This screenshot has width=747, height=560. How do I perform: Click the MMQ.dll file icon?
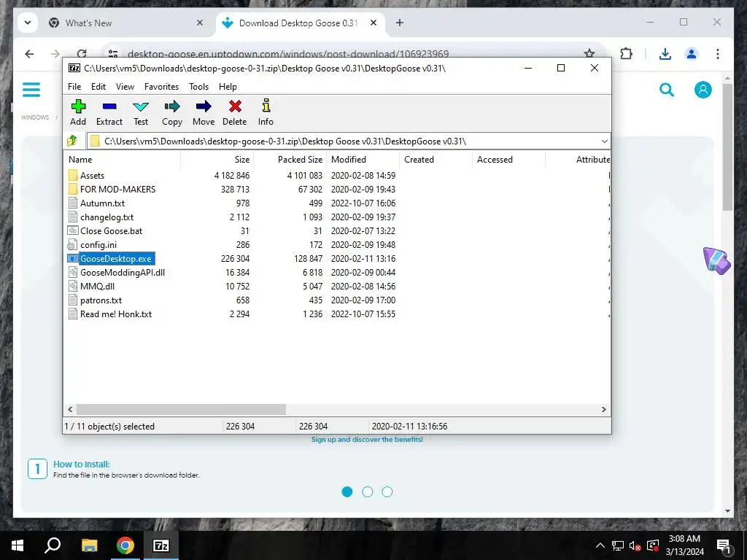pyautogui.click(x=72, y=286)
